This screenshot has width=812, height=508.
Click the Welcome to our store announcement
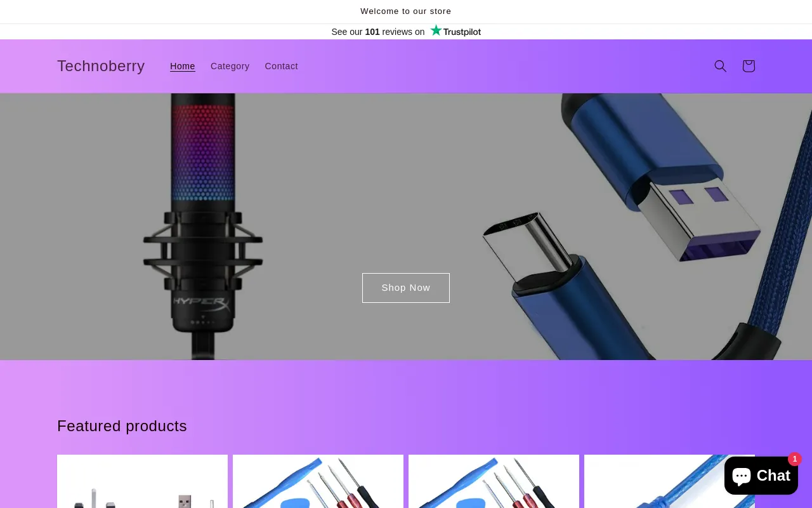pyautogui.click(x=405, y=11)
